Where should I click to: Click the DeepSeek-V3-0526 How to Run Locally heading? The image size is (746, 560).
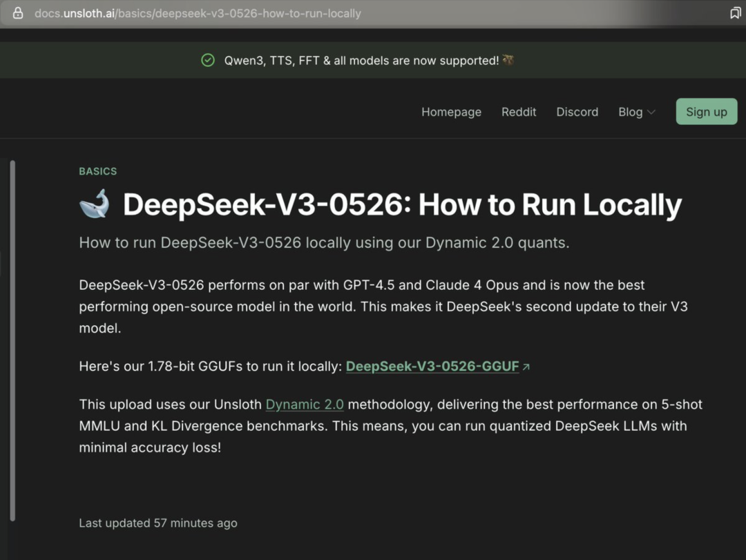(402, 204)
